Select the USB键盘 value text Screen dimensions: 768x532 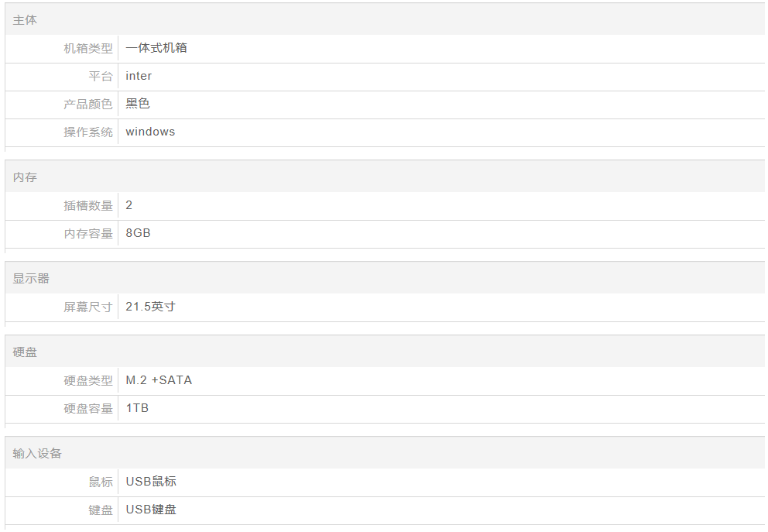(x=151, y=510)
